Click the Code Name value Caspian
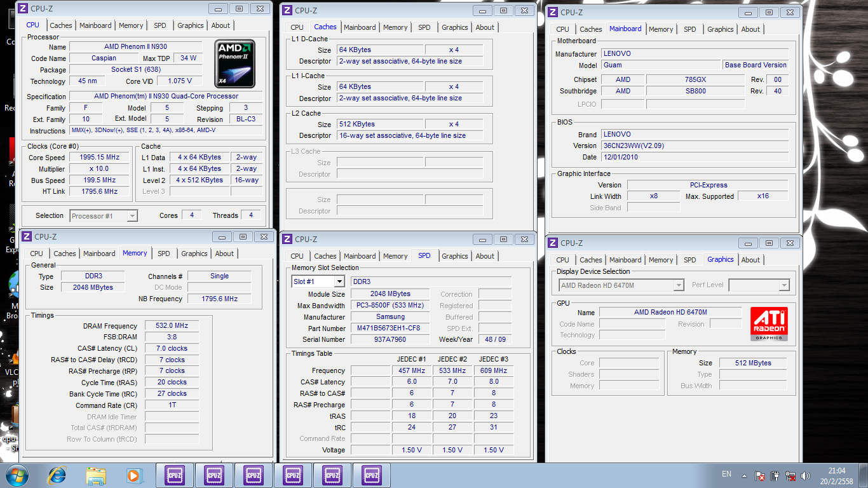The height and width of the screenshot is (488, 868). (x=104, y=58)
